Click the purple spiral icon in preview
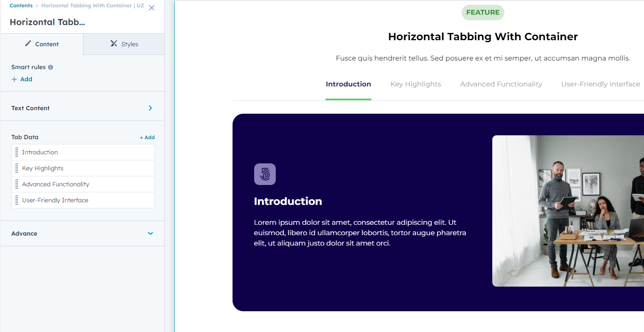Image resolution: width=644 pixels, height=332 pixels. 265,174
